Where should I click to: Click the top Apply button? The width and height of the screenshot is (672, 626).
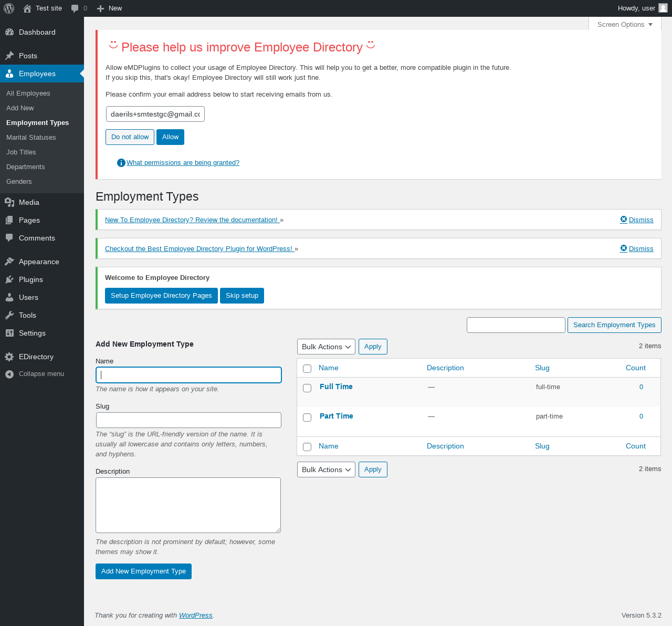[x=373, y=347]
